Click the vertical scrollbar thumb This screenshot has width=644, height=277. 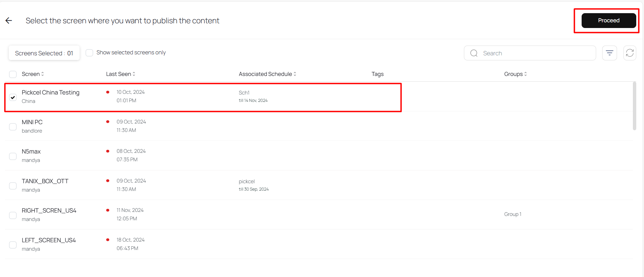click(634, 106)
